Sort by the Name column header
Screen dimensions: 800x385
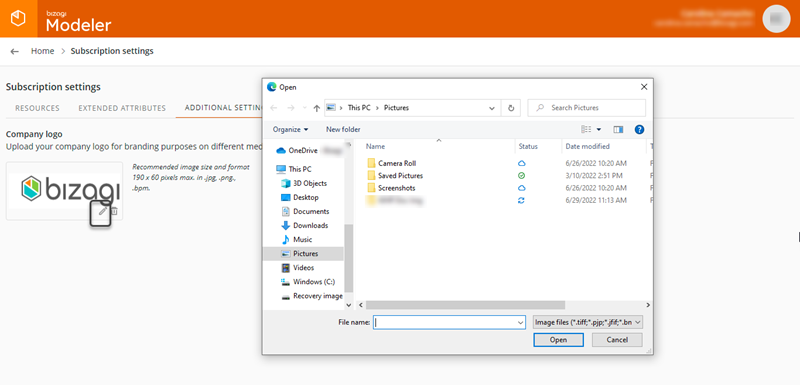[x=375, y=146]
